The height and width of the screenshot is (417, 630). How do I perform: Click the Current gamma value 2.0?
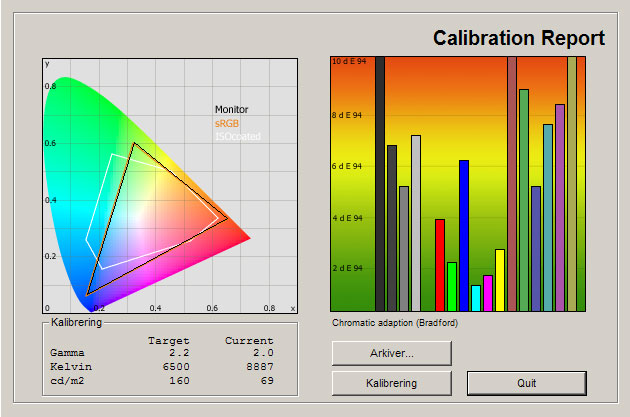263,353
